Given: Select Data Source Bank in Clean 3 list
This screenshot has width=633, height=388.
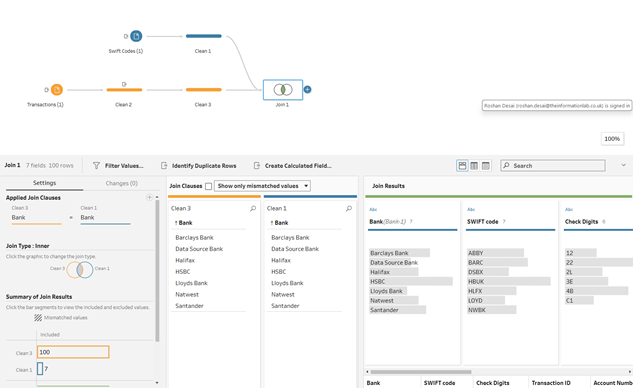Looking at the screenshot, I should (199, 249).
